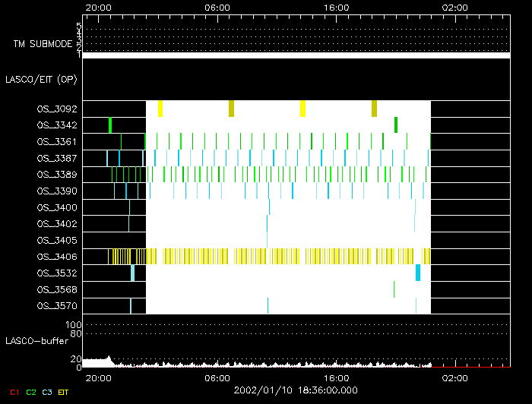
Task: Click the TM SUBMODE axis label
Action: 42,44
